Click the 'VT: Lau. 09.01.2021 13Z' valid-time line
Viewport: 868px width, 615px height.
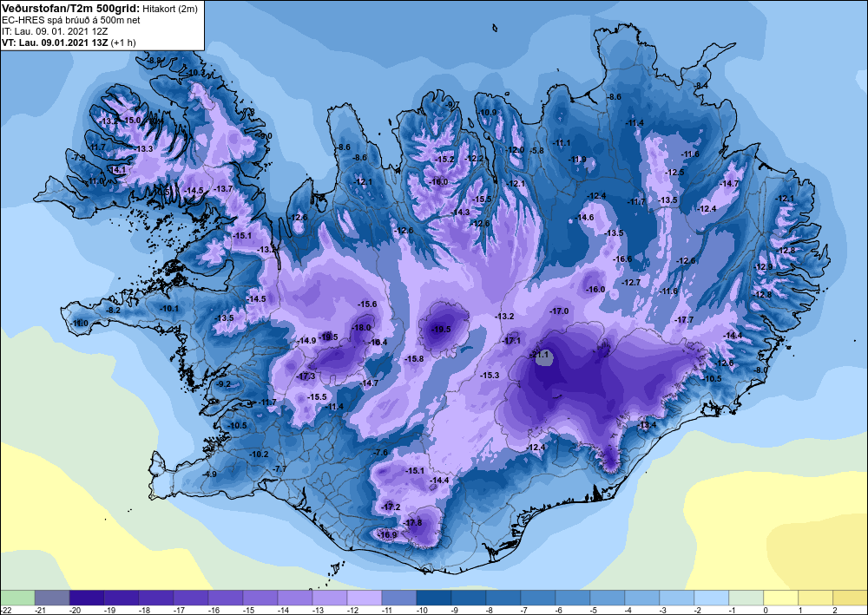(56, 43)
